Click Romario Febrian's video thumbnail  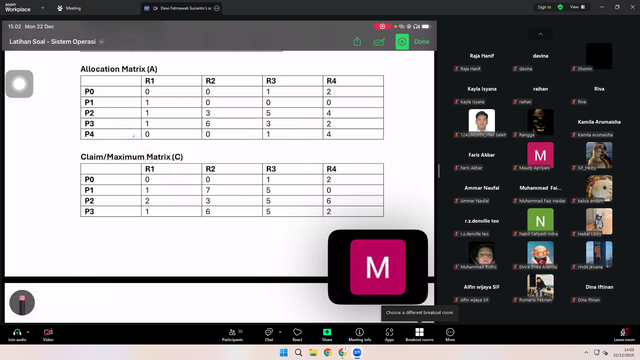pyautogui.click(x=540, y=286)
